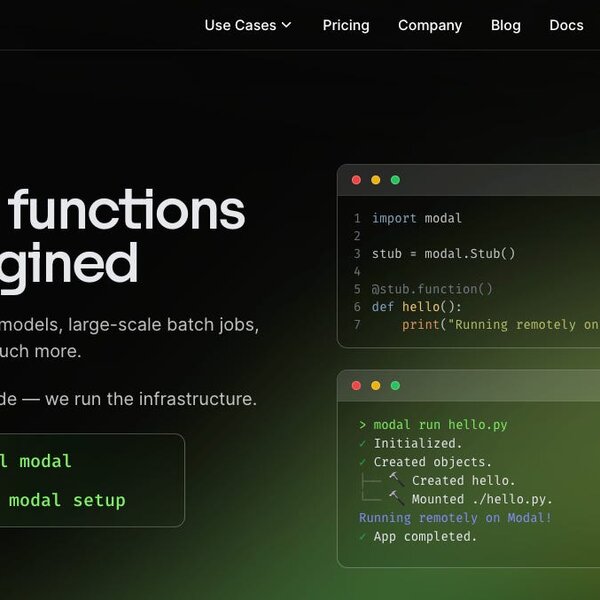Click the '@stub.function()' decorator line
Screen dimensions: 600x600
(432, 289)
